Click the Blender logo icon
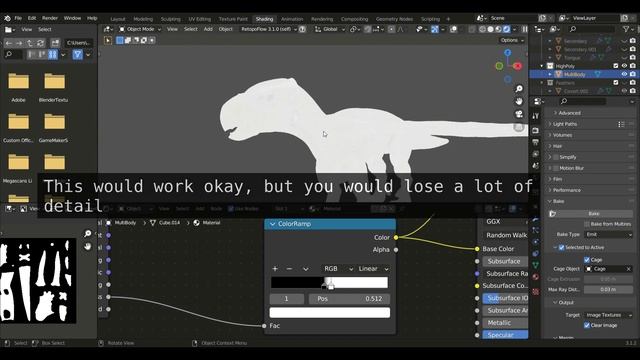This screenshot has height=360, width=640. click(7, 18)
